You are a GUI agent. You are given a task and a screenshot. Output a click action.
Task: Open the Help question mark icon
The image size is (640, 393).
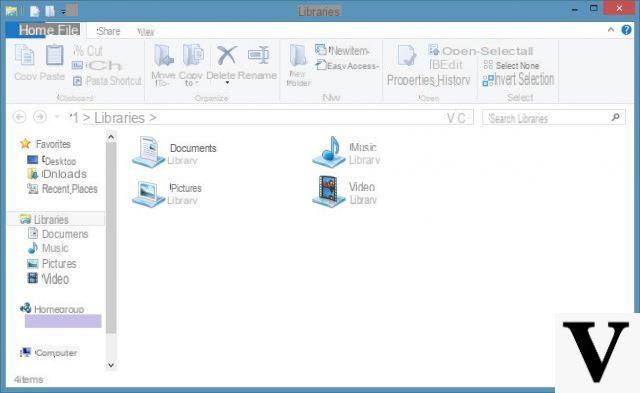(x=626, y=30)
